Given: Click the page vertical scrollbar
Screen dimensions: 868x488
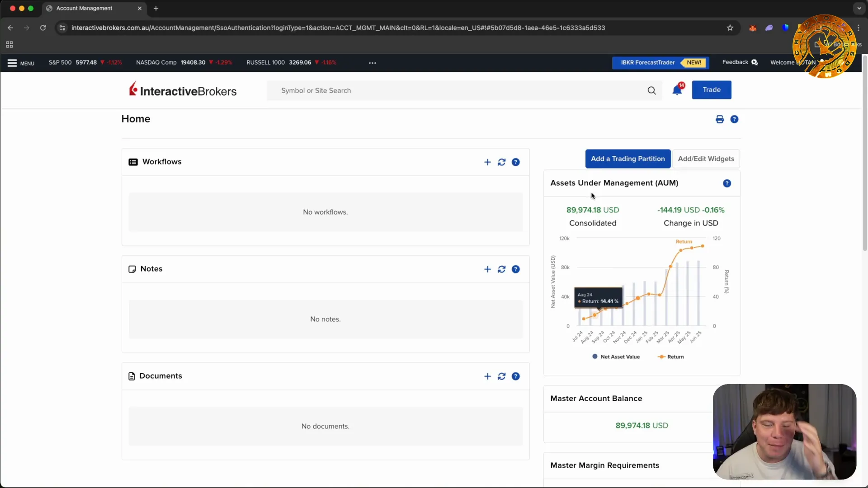Looking at the screenshot, I should click(865, 154).
